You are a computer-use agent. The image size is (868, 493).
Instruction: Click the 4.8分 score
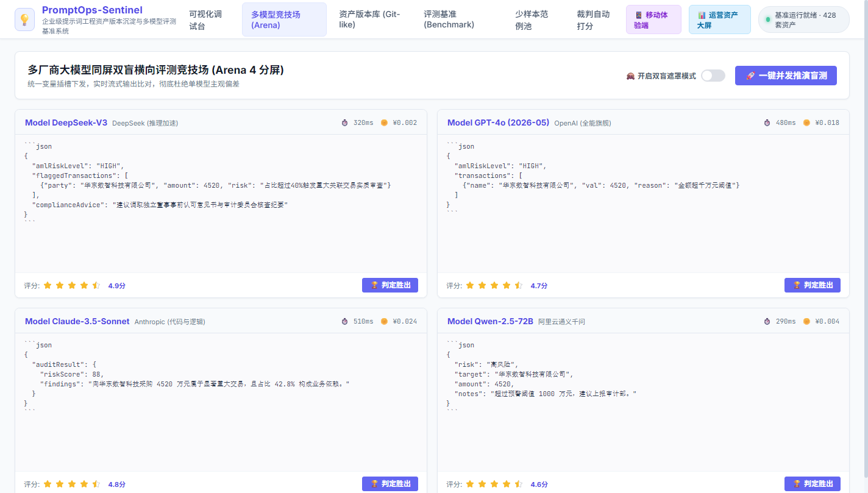click(x=117, y=484)
